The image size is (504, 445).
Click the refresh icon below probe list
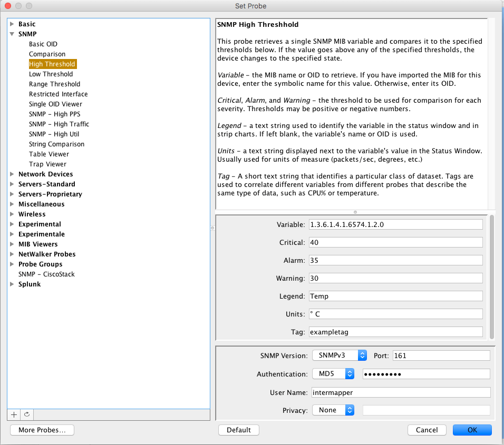[27, 414]
